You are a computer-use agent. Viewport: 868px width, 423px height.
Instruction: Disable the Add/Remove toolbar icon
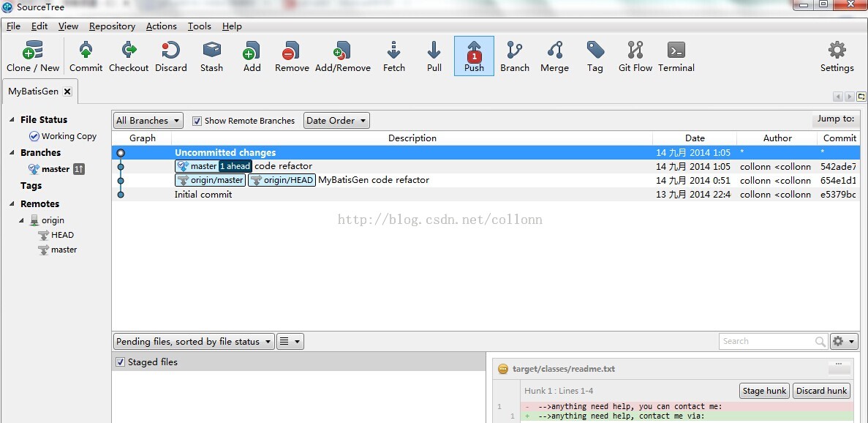point(342,55)
